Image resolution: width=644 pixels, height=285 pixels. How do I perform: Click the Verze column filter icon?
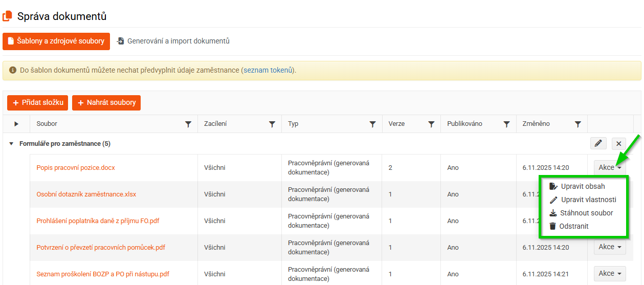click(x=431, y=124)
